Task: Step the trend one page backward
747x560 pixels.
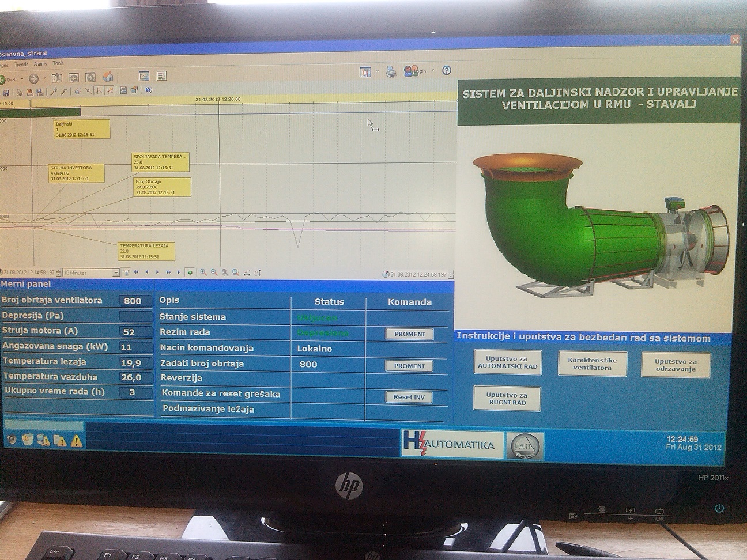Action: [x=137, y=273]
